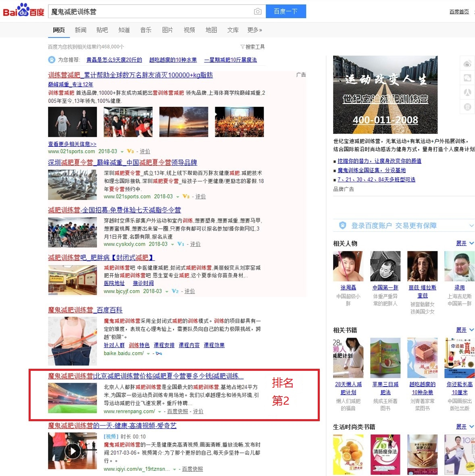Click the camera icon inside the search box
The height and width of the screenshot is (476, 475).
(258, 11)
